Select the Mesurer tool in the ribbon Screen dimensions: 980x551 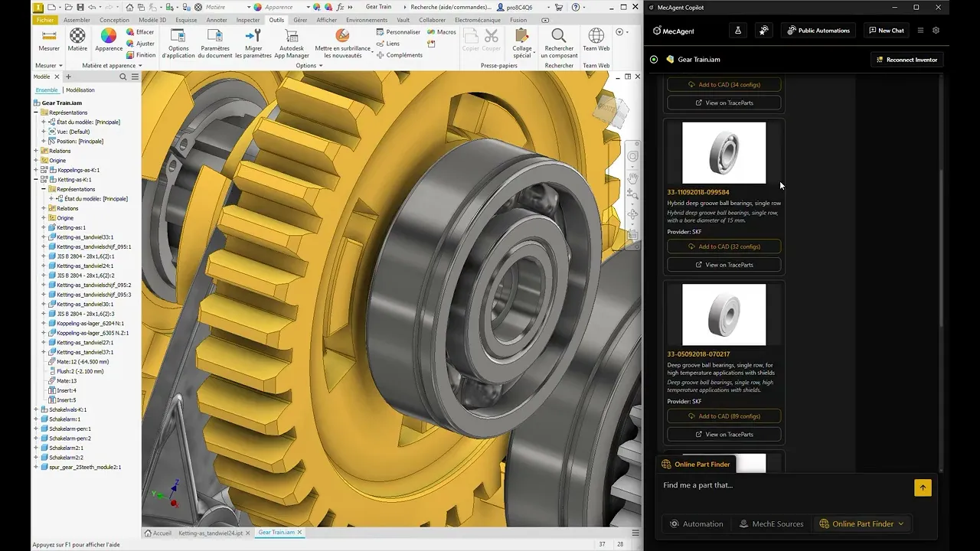[x=49, y=40]
